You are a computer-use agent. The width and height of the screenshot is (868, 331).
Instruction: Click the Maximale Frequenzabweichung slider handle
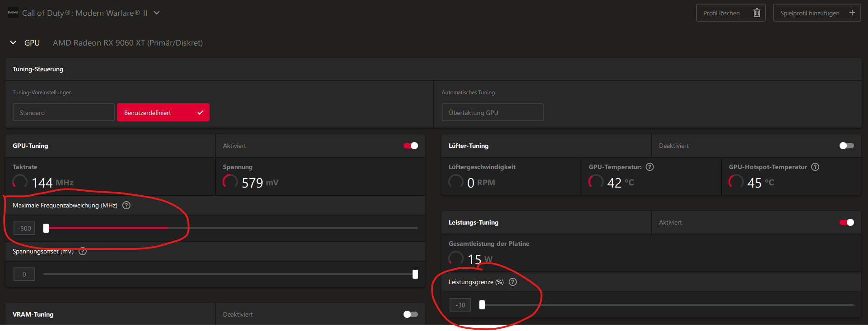[46, 228]
